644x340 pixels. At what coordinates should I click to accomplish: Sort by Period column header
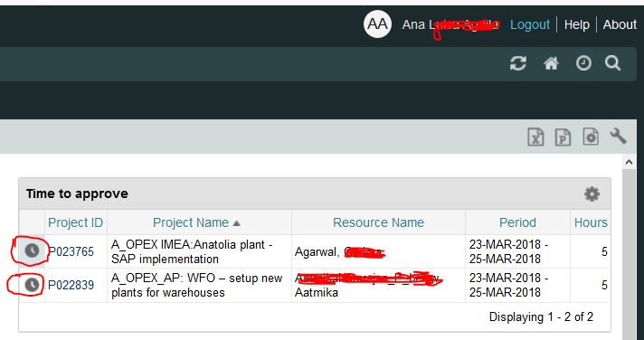[517, 222]
